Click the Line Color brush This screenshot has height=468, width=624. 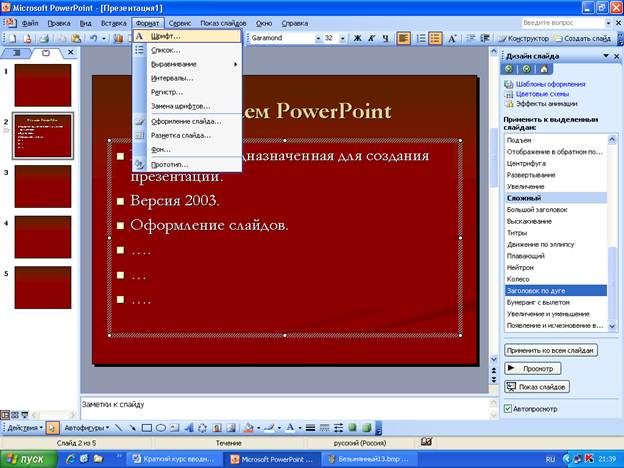pyautogui.click(x=269, y=428)
